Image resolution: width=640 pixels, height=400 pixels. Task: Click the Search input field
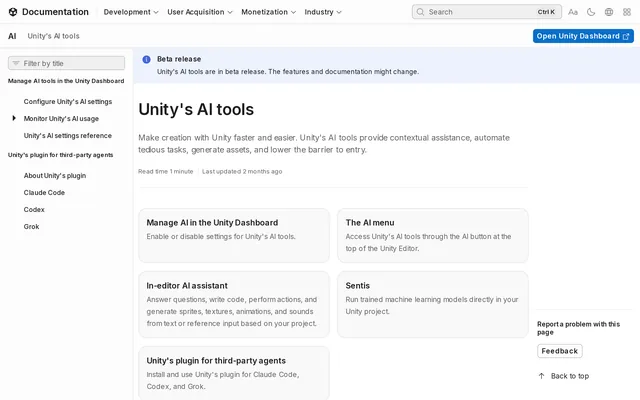point(487,12)
